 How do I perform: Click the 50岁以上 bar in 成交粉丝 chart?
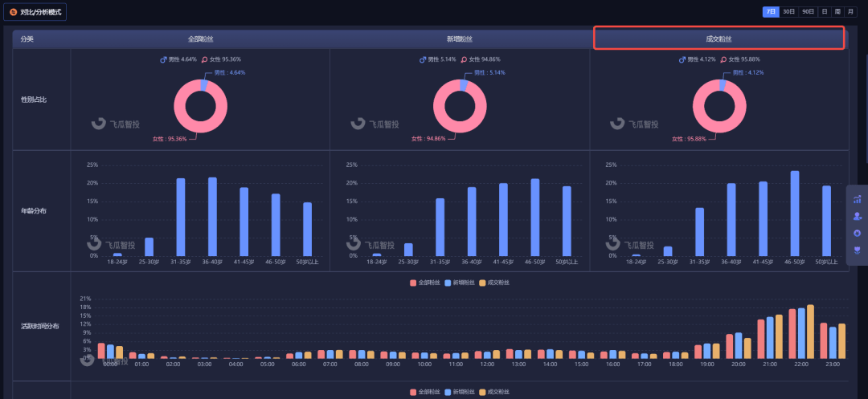[826, 221]
